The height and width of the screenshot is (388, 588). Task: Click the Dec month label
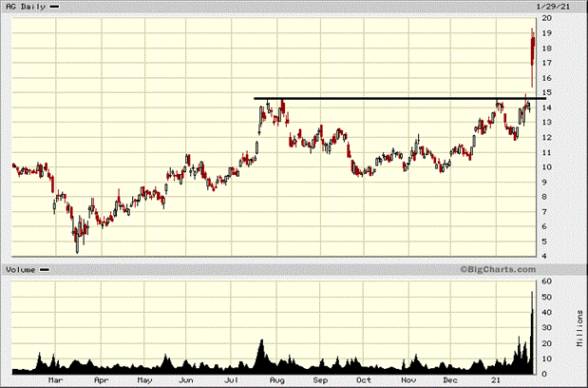(450, 380)
